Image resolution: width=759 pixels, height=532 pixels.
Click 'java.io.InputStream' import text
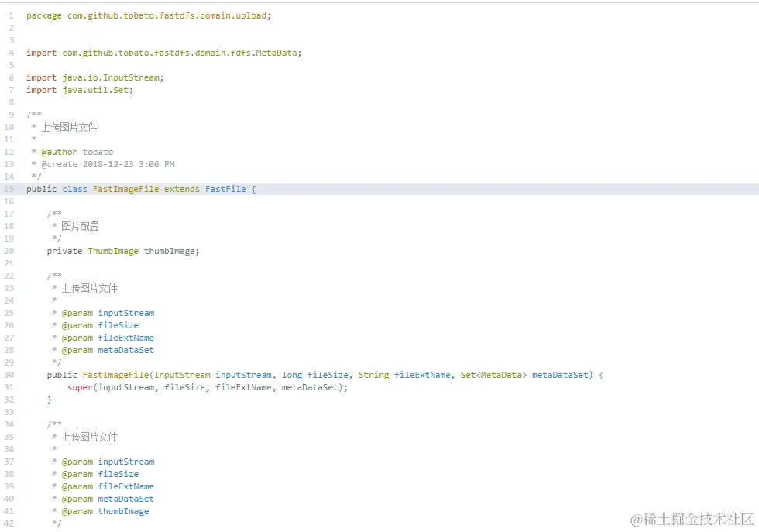[110, 78]
